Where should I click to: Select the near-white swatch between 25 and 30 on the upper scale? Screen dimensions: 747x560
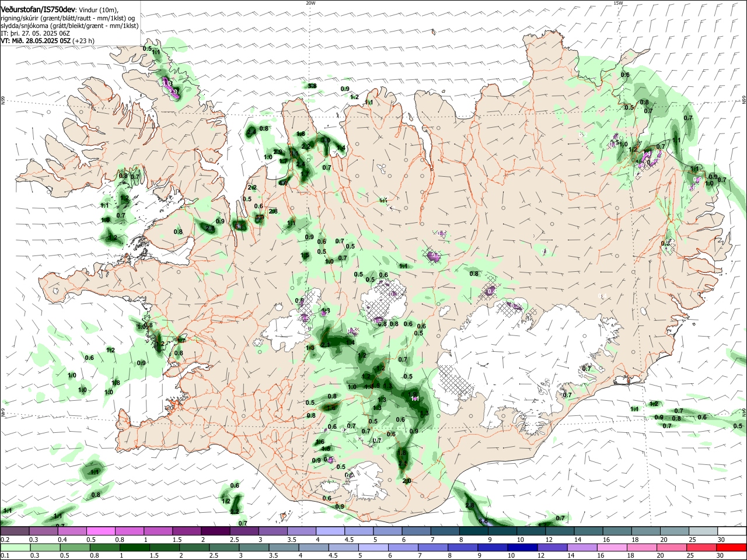pyautogui.click(x=703, y=531)
